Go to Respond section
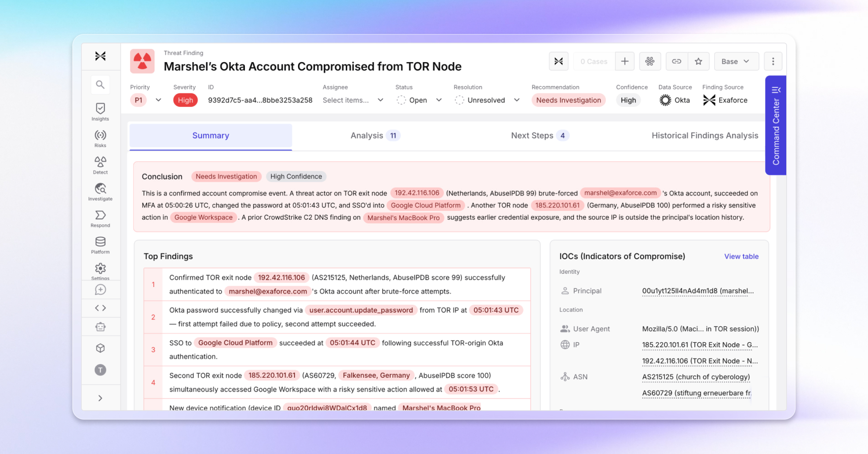This screenshot has width=868, height=454. [x=100, y=219]
